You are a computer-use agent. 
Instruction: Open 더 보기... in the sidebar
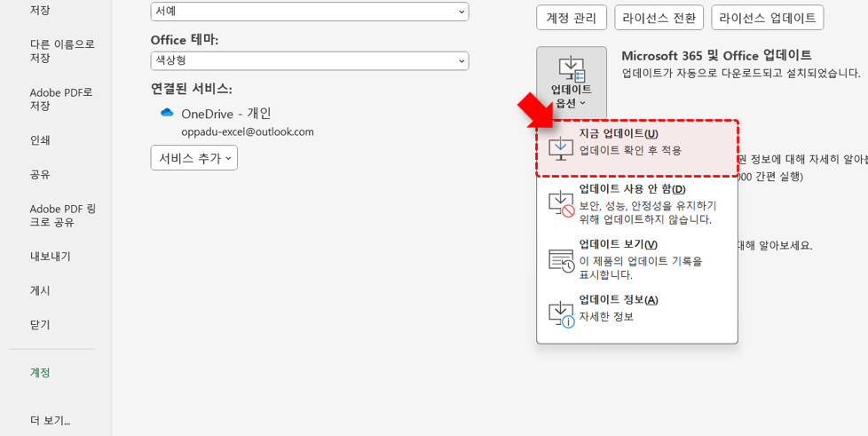(50, 421)
